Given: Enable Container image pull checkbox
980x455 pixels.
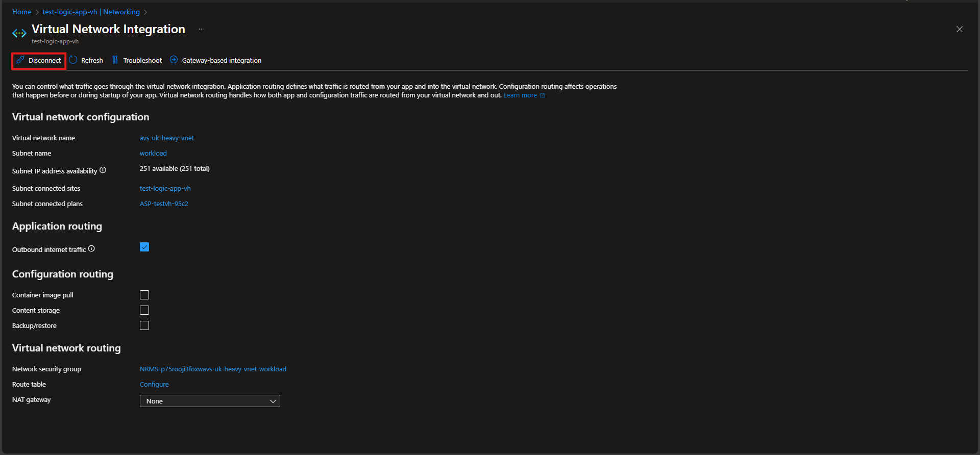Looking at the screenshot, I should (144, 295).
